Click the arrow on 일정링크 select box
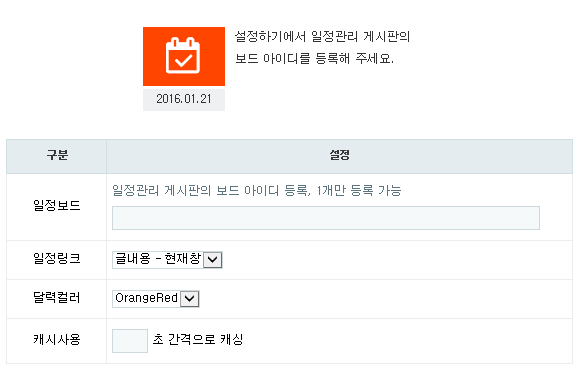The image size is (578, 370). (213, 259)
